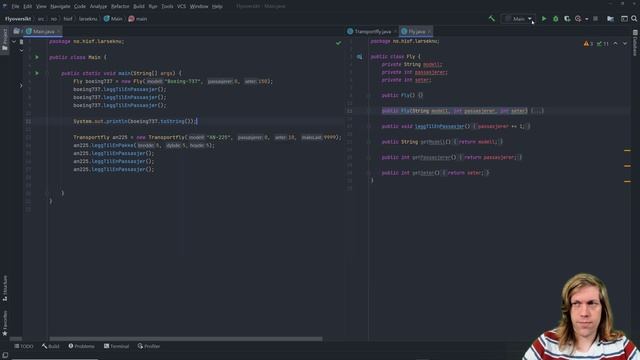Switch to the Fly.java editor tab
Viewport: 640px width, 360px height.
click(416, 31)
